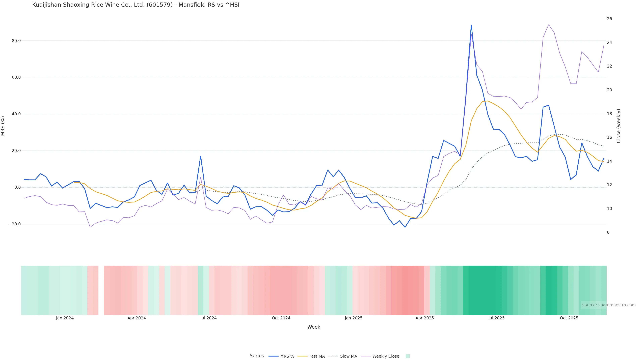The image size is (644, 362).
Task: Click the Oct 2024 x-axis tick label
Action: [281, 318]
